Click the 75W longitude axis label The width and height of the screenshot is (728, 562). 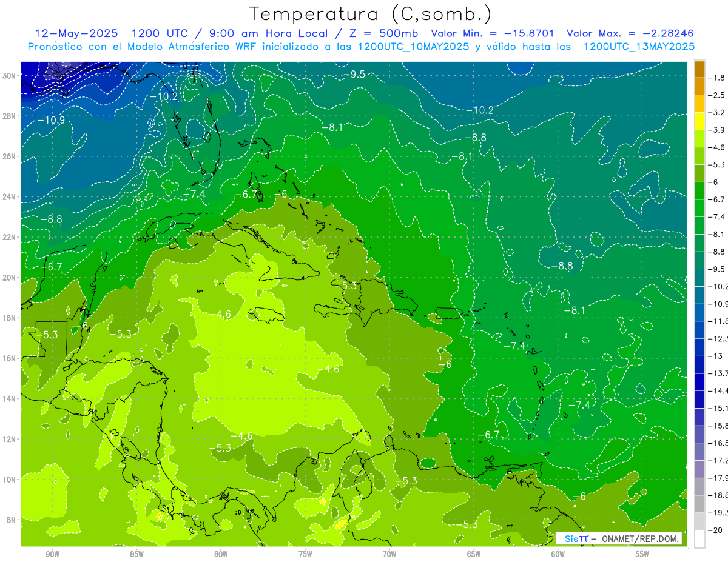[305, 554]
